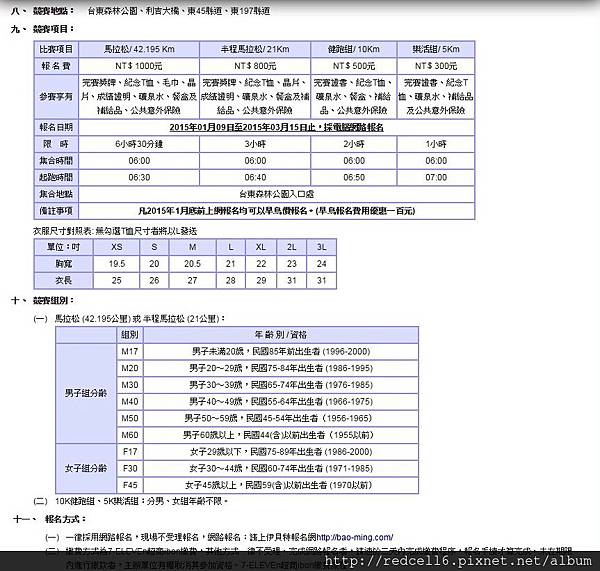Click the '06:50' start time cell
The height and width of the screenshot is (571, 600).
point(354,178)
